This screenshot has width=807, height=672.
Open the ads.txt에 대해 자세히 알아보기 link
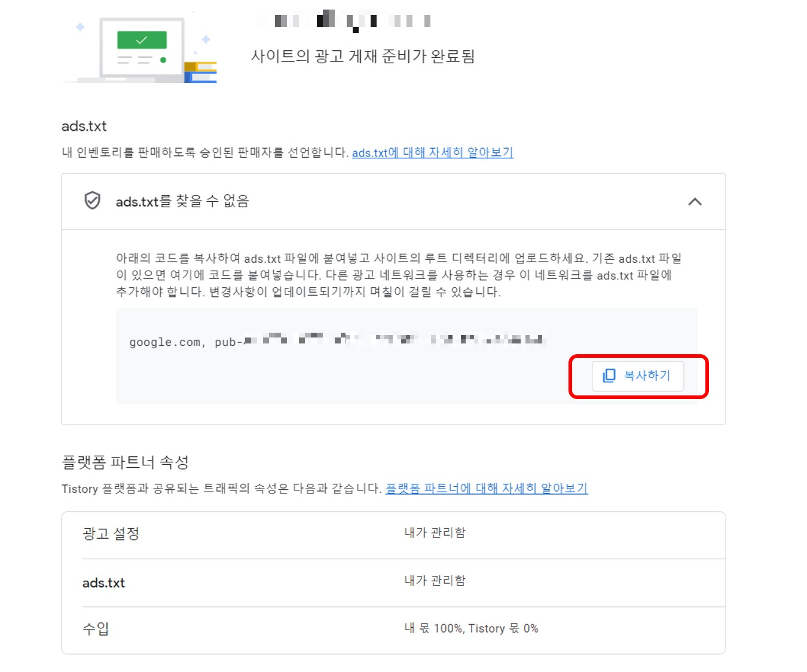(x=433, y=153)
